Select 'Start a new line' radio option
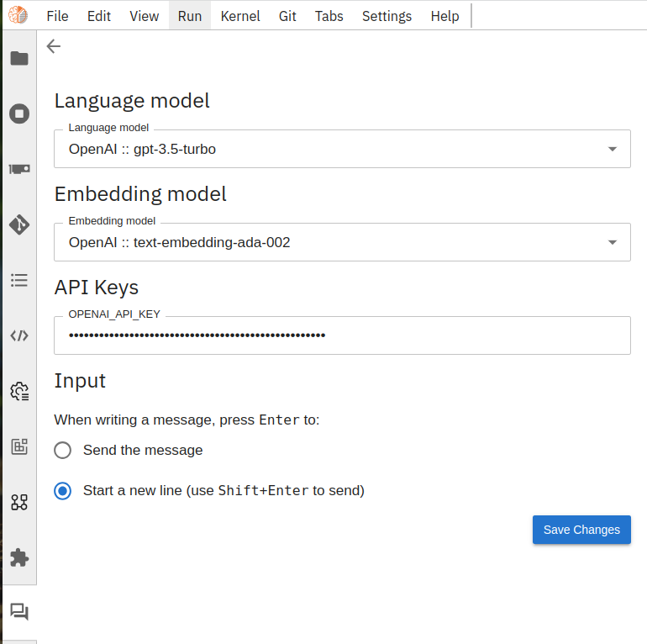This screenshot has width=647, height=644. [x=62, y=490]
